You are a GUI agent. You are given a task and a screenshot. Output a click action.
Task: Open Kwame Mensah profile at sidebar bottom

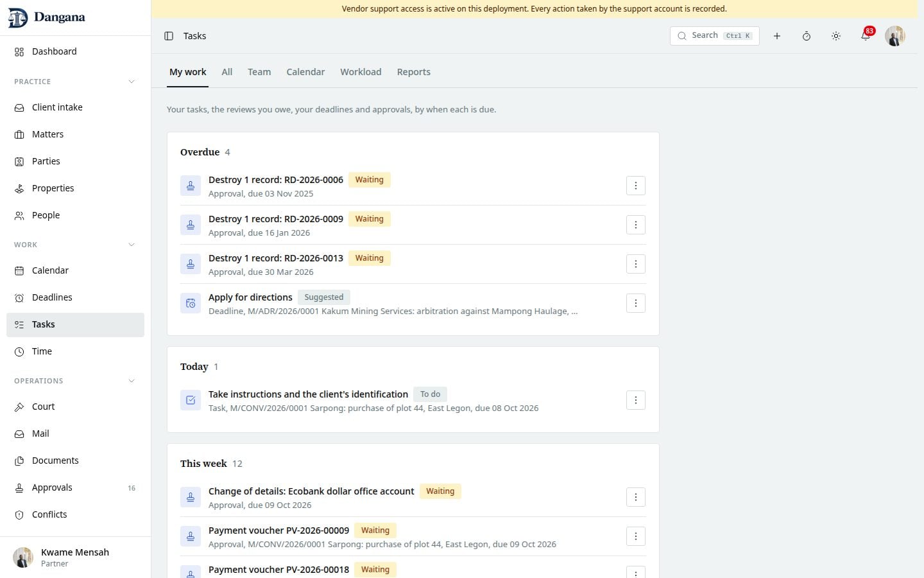point(75,557)
